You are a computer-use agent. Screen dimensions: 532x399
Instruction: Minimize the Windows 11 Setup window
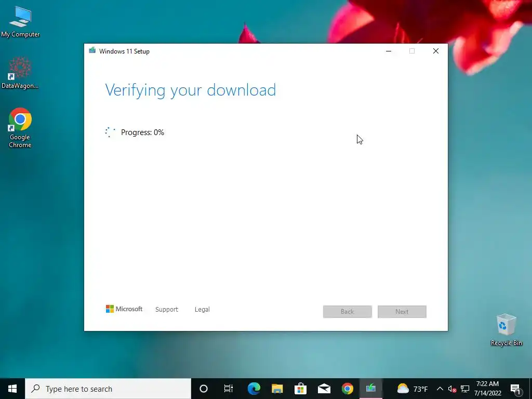(x=389, y=51)
